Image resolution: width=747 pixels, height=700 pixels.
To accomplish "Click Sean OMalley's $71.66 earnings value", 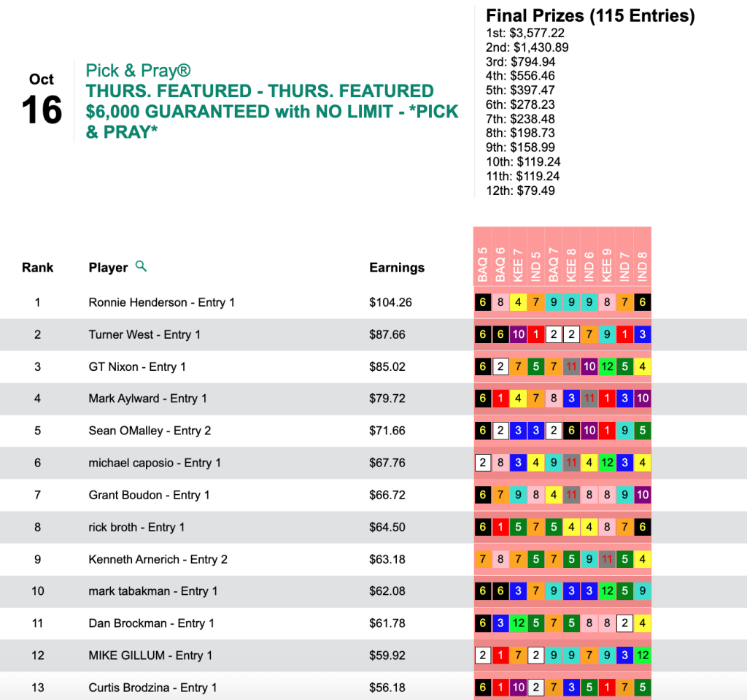I will click(x=387, y=431).
